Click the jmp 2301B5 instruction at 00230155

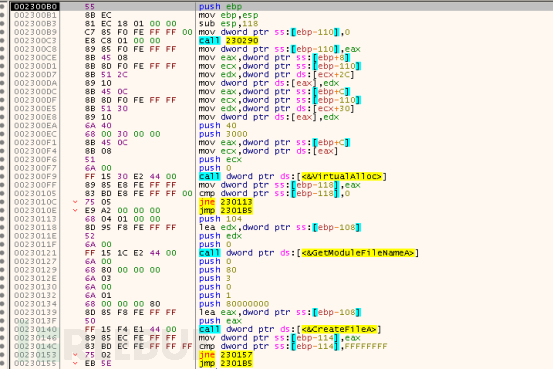click(x=225, y=363)
